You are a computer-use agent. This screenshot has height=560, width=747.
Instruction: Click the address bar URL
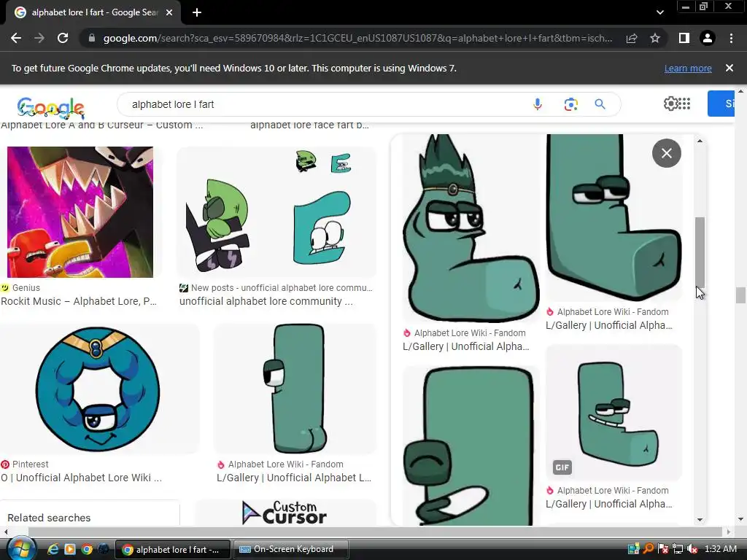(x=357, y=38)
